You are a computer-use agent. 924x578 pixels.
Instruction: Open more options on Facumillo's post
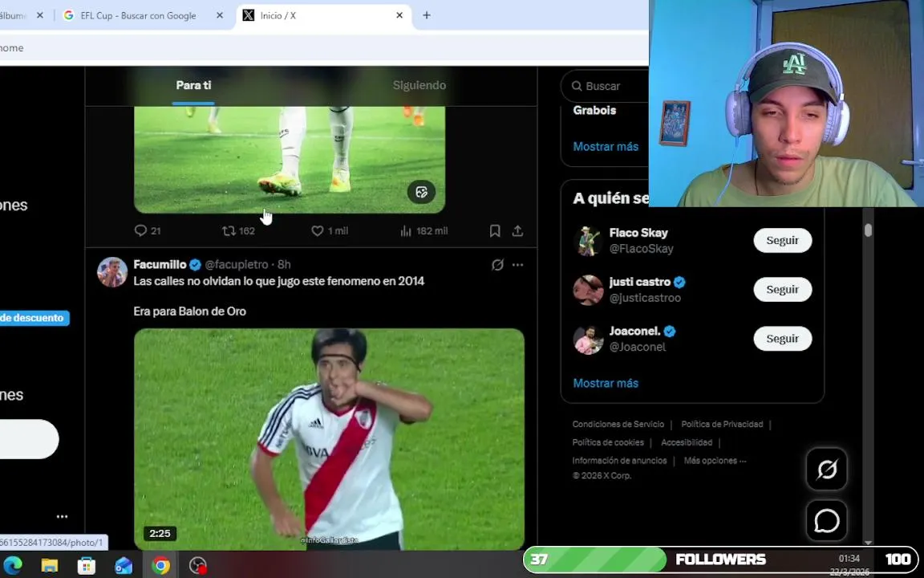point(517,265)
